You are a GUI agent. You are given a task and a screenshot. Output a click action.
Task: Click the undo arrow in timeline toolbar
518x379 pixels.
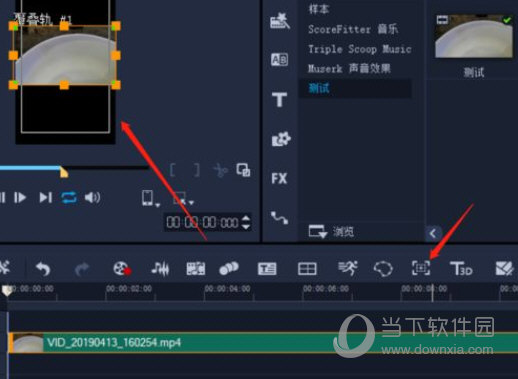point(43,269)
